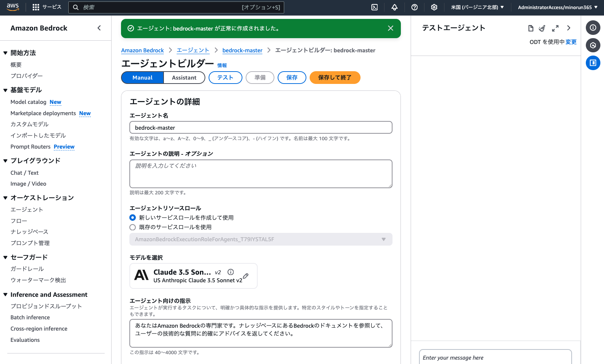Open プロンプト管理 in the sidebar
The image size is (604, 364).
tap(30, 243)
